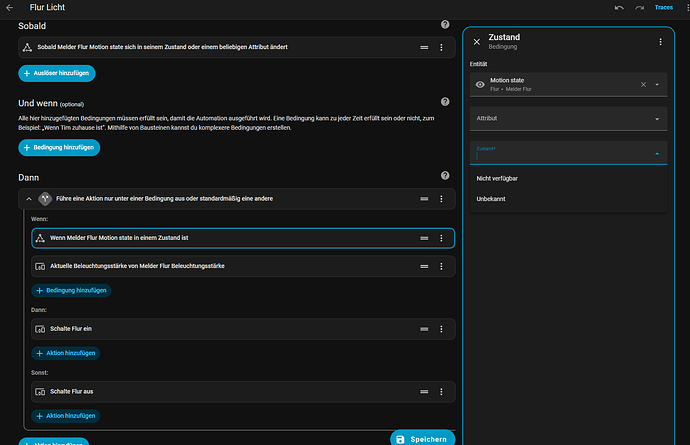Open help for the Dann section

(445, 176)
